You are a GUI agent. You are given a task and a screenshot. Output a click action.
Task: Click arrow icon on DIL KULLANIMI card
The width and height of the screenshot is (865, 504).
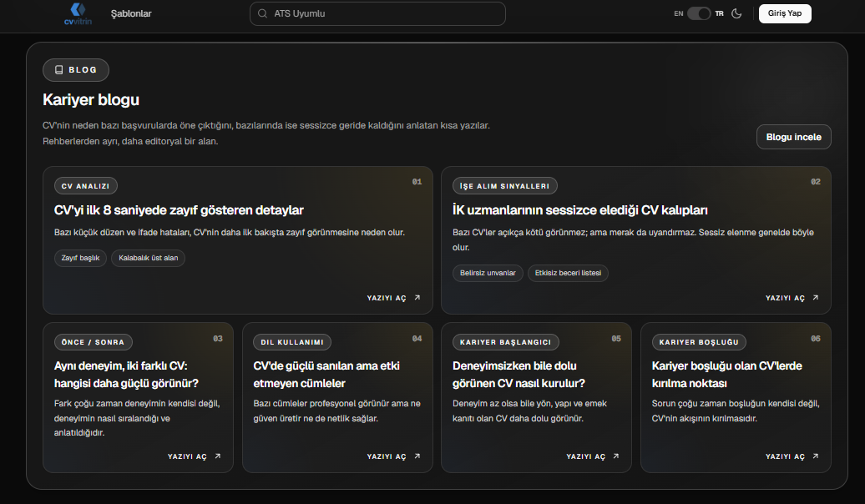tap(417, 456)
